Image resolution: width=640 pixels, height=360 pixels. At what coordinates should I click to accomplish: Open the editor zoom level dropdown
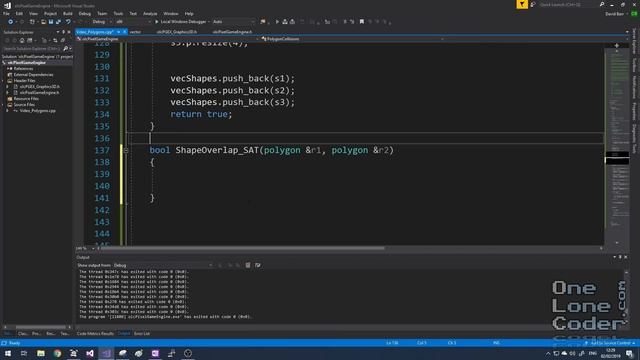84,248
